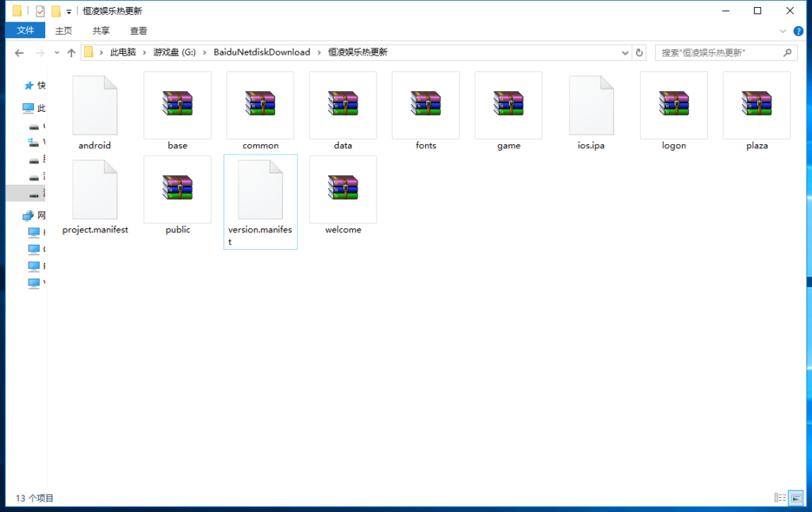Open the 文件 menu
812x512 pixels.
pyautogui.click(x=25, y=31)
